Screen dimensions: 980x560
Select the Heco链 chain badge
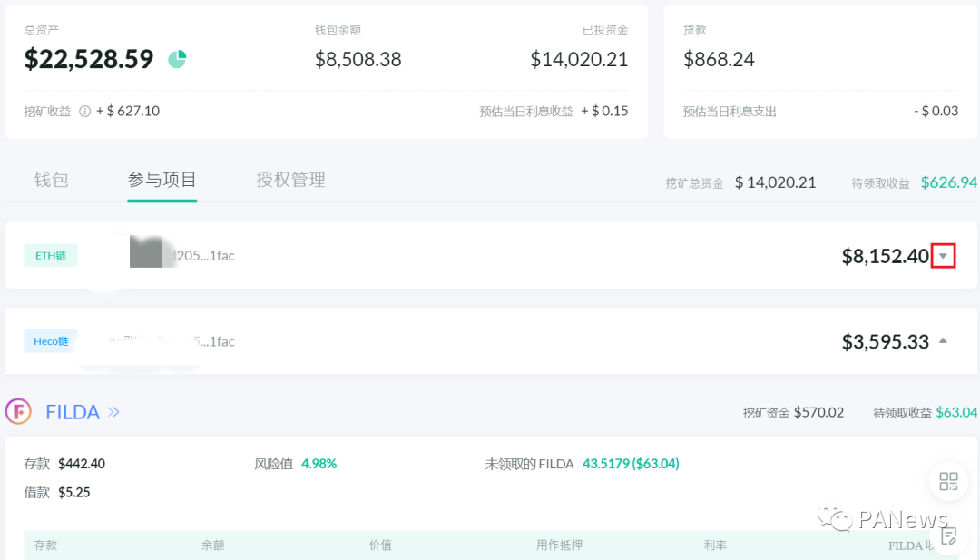click(50, 341)
